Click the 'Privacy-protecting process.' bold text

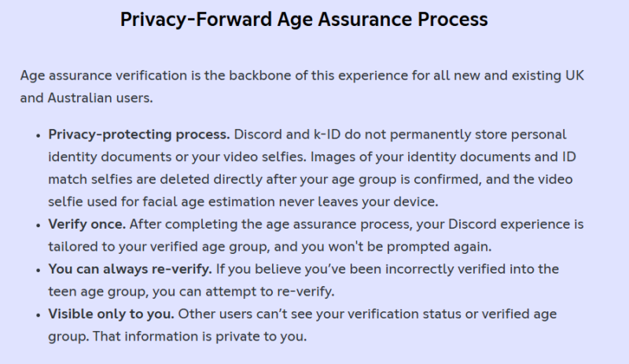139,134
